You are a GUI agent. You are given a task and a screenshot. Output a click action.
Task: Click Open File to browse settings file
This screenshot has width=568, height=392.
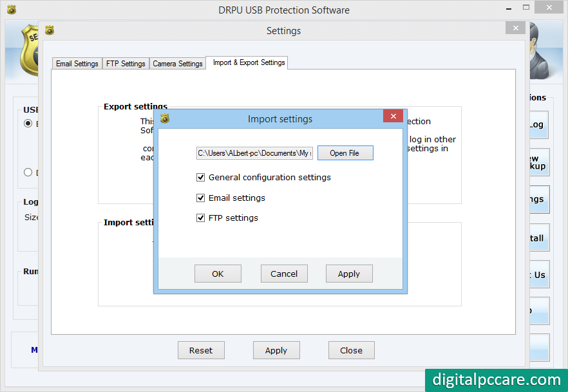point(345,153)
